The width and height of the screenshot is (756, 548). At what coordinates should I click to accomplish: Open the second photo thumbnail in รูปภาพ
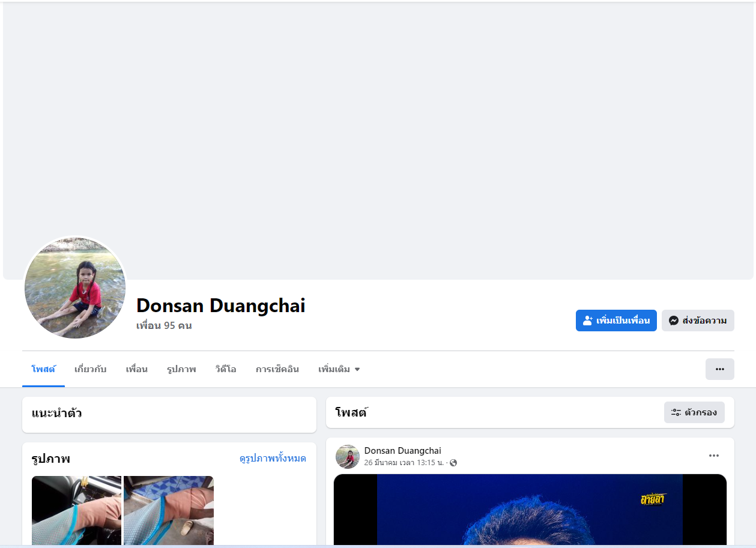(169, 510)
